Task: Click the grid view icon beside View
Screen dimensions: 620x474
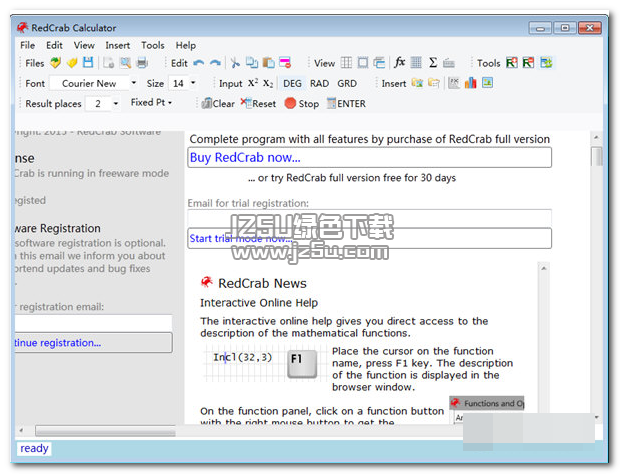Action: pos(346,62)
